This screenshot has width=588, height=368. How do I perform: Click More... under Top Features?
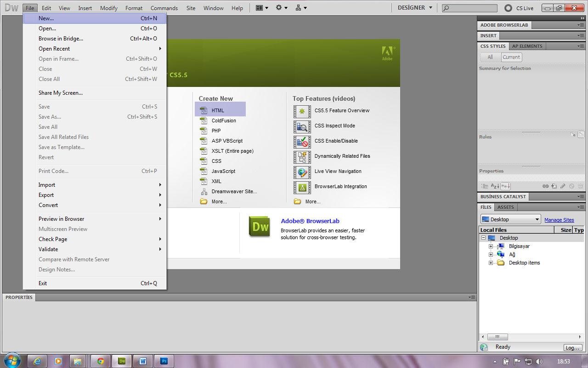313,201
